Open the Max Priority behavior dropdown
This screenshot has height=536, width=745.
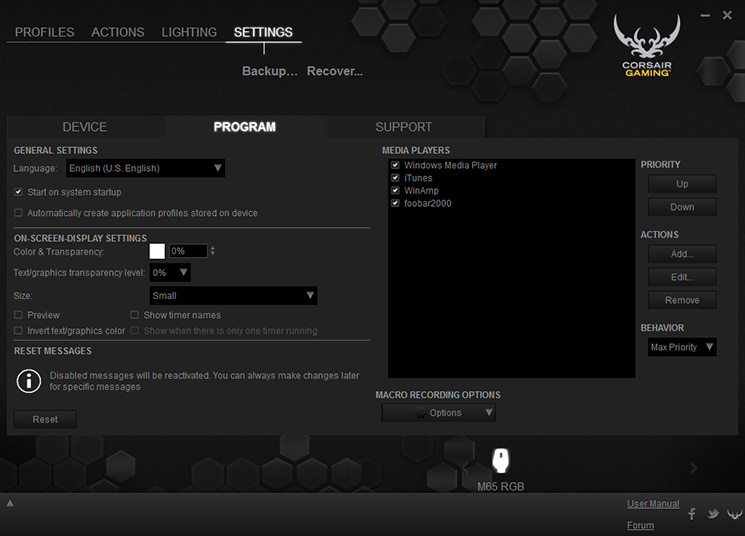click(682, 347)
